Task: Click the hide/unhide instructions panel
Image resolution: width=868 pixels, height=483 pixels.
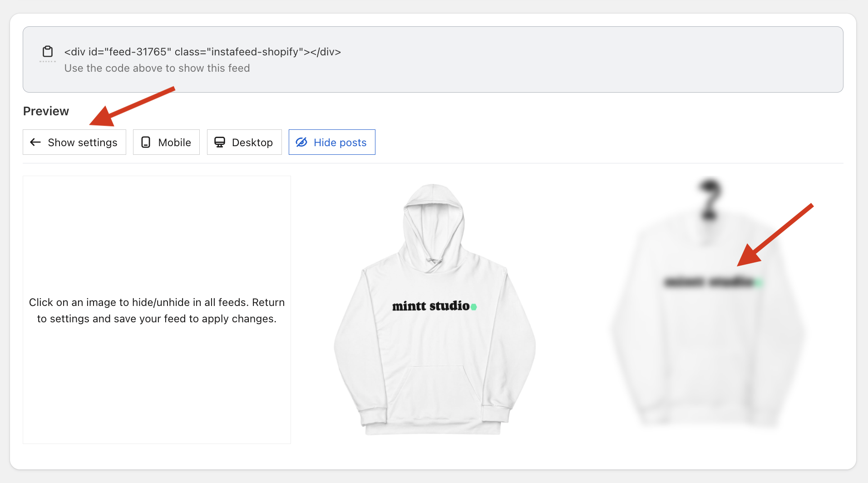Action: pos(157,310)
